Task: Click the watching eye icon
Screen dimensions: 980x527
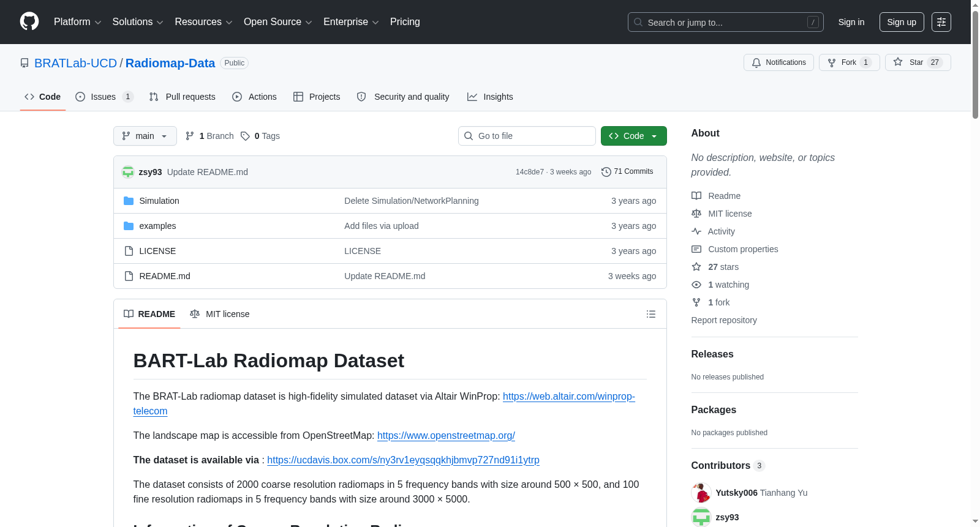Action: [696, 285]
